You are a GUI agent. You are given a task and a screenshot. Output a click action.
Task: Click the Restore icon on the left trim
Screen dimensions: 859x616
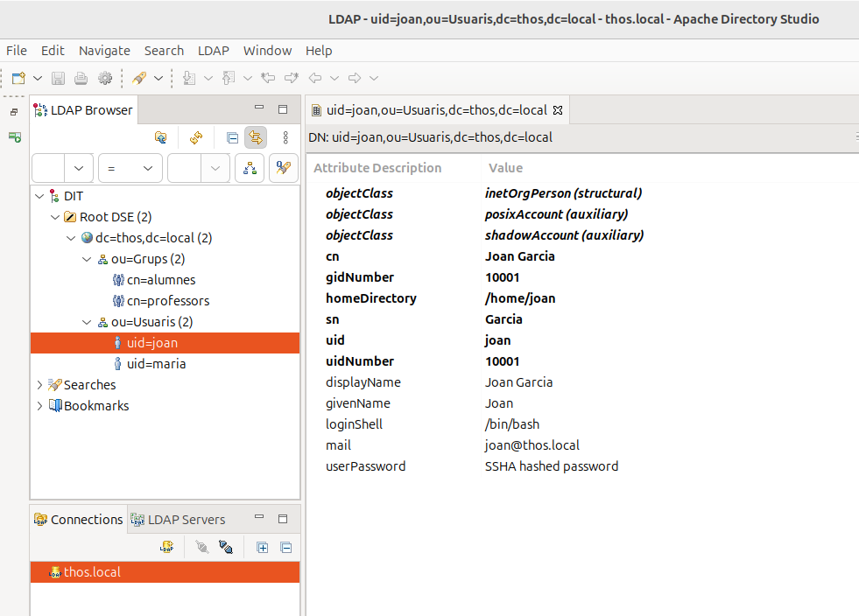point(14,112)
